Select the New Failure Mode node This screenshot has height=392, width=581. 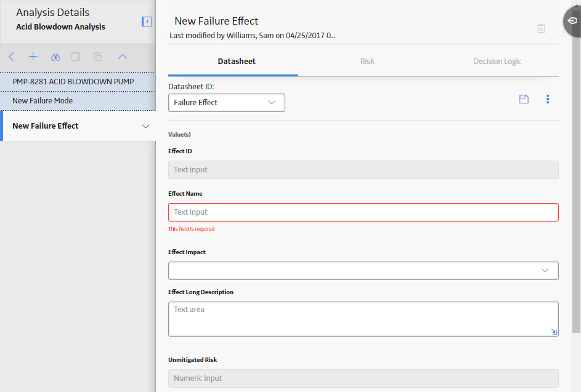[78, 101]
